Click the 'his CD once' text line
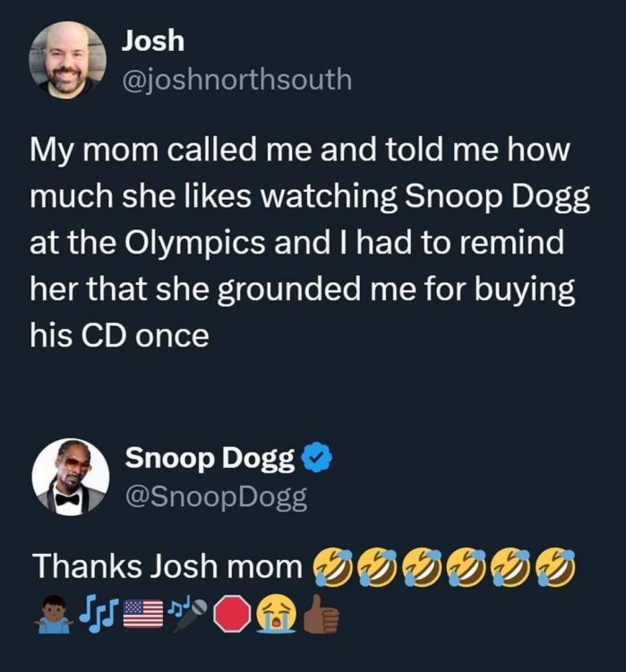The width and height of the screenshot is (626, 672). coord(119,335)
